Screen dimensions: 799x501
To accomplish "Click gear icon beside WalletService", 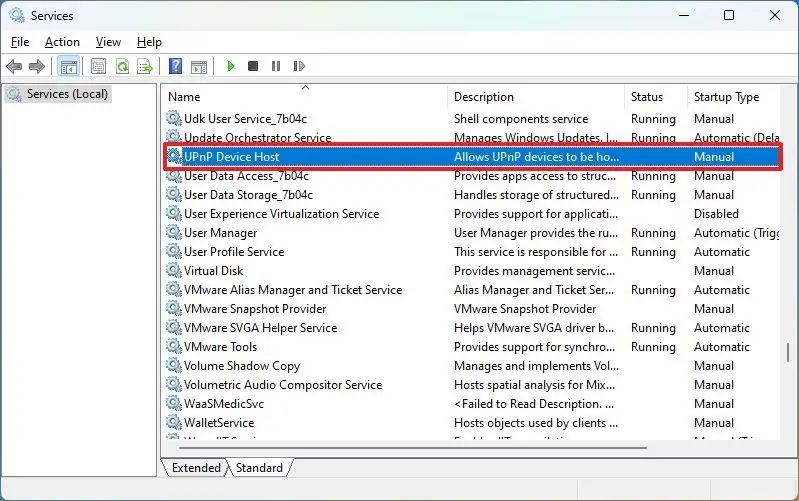I will (174, 422).
